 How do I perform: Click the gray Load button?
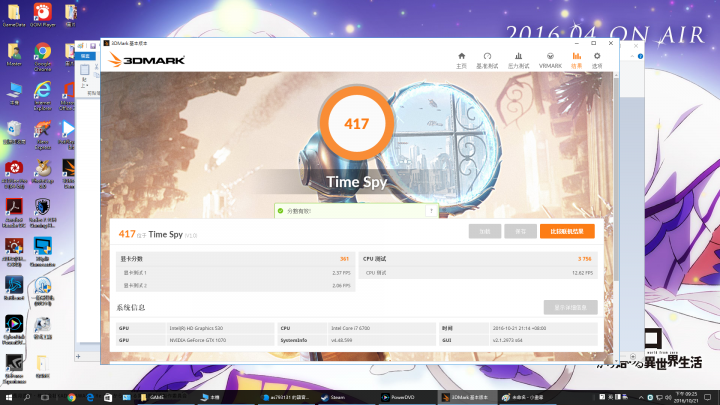(x=485, y=231)
